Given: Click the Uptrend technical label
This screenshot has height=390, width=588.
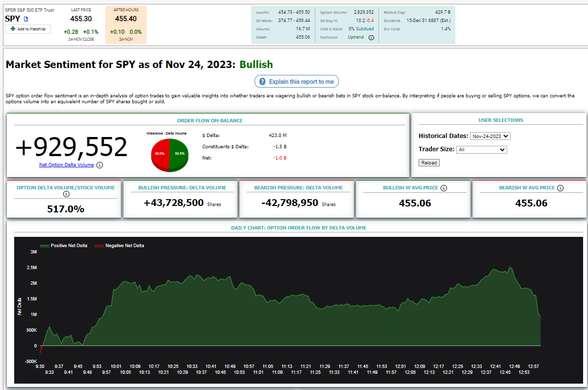Looking at the screenshot, I should pos(356,37).
